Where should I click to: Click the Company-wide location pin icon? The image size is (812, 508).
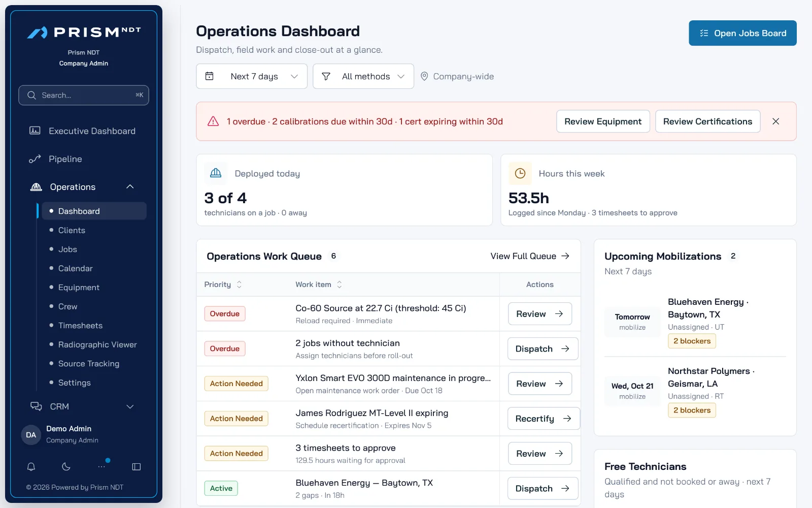point(424,76)
